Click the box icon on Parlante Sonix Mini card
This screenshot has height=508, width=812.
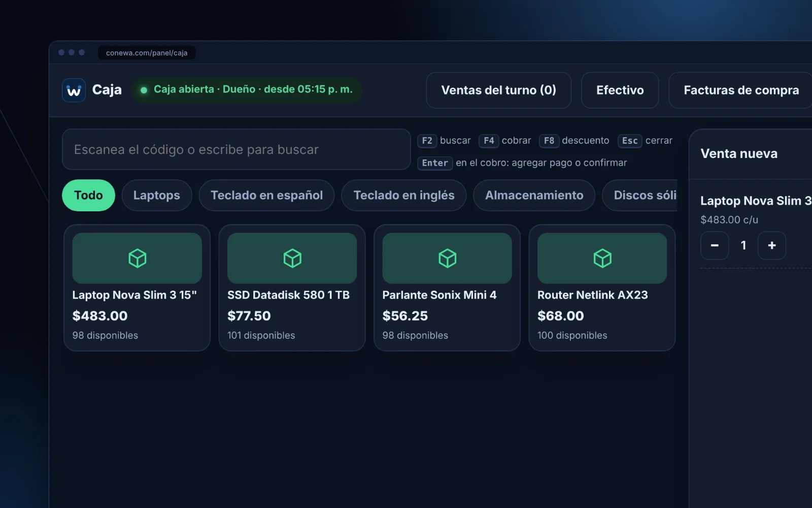[447, 258]
